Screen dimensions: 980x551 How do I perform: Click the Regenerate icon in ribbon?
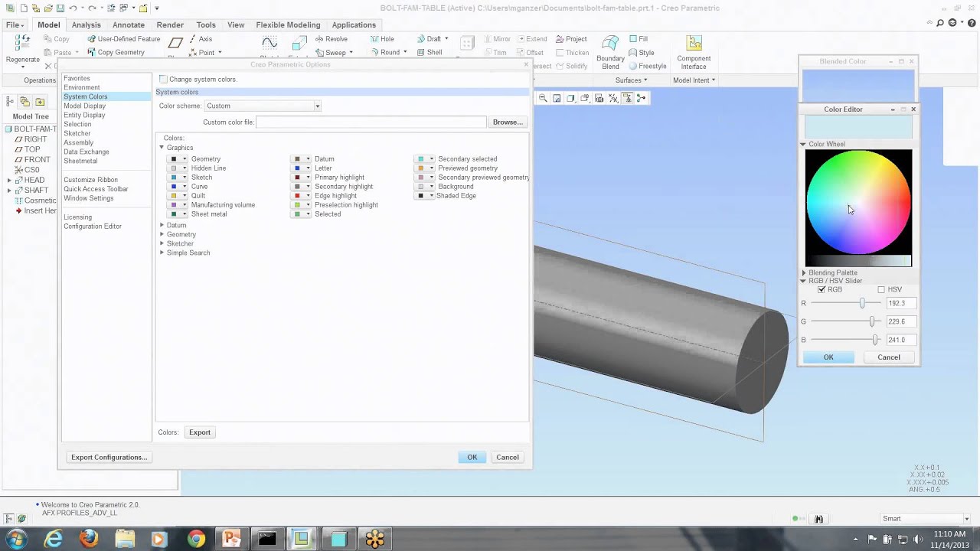click(x=22, y=43)
